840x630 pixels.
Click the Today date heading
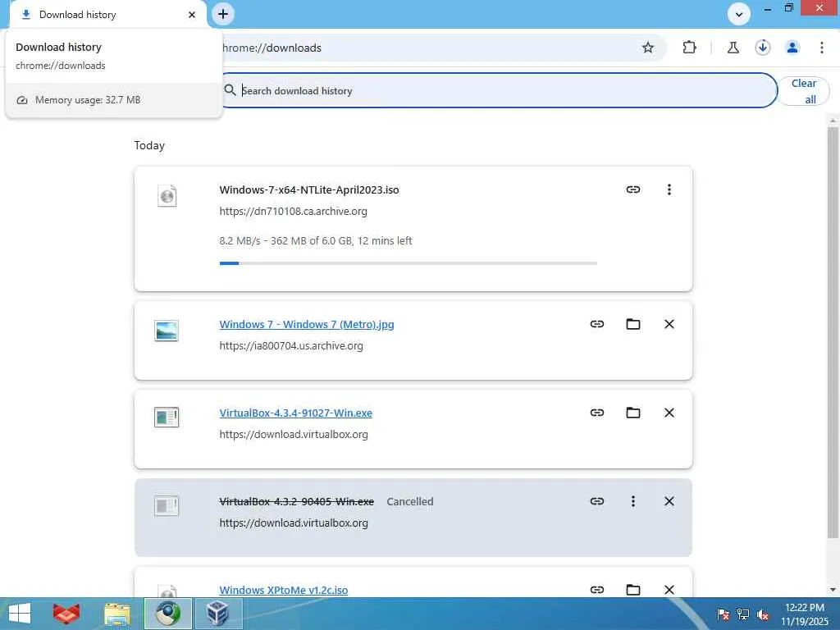click(x=149, y=145)
